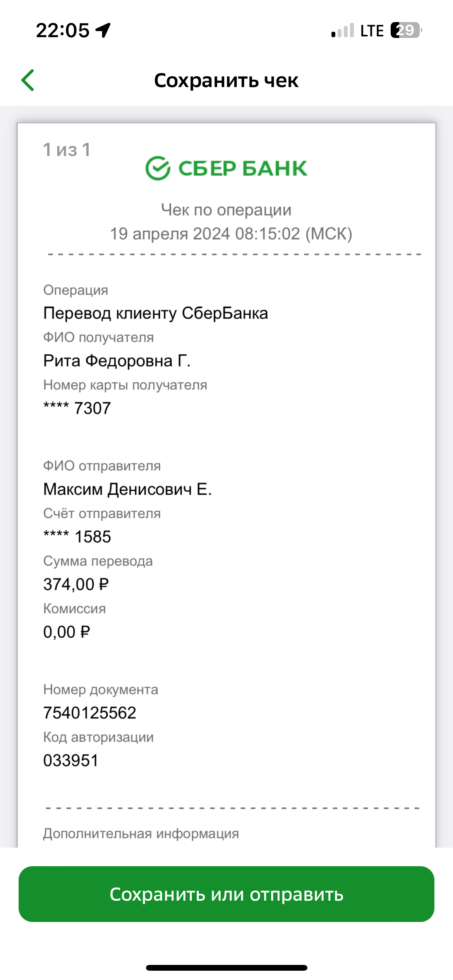The image size is (453, 980).
Task: Tap the LTE network indicator
Action: pyautogui.click(x=372, y=31)
